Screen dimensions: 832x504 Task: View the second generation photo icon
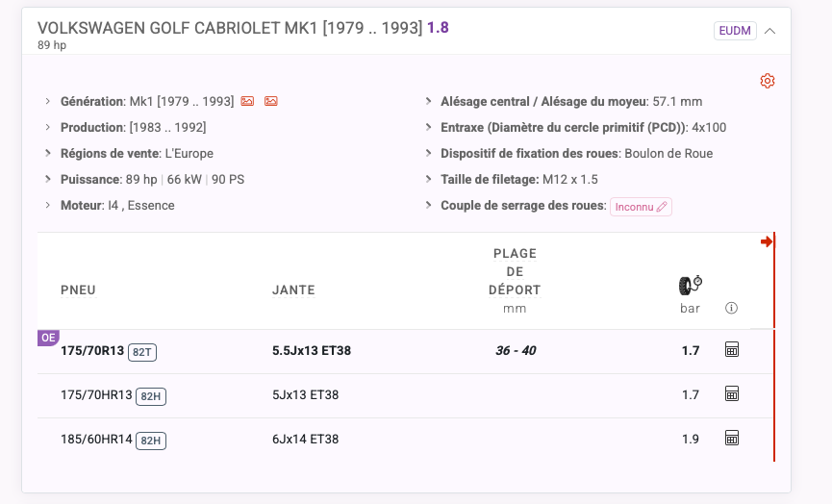[270, 101]
